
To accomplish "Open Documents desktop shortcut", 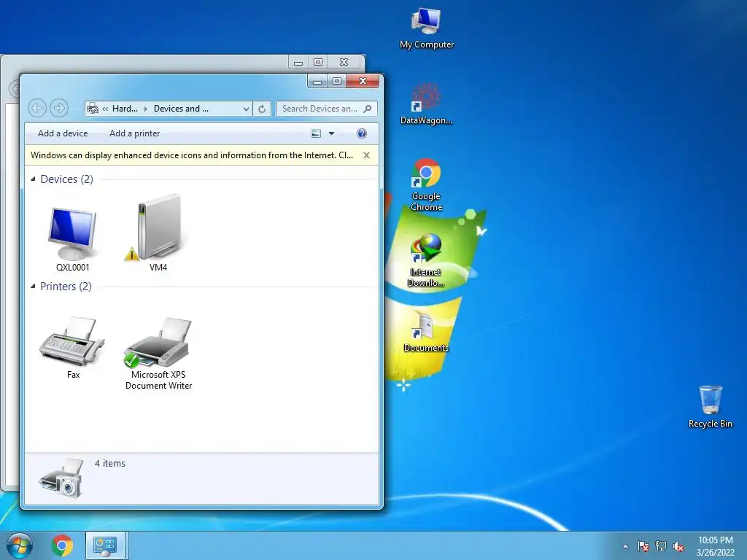I will point(426,330).
